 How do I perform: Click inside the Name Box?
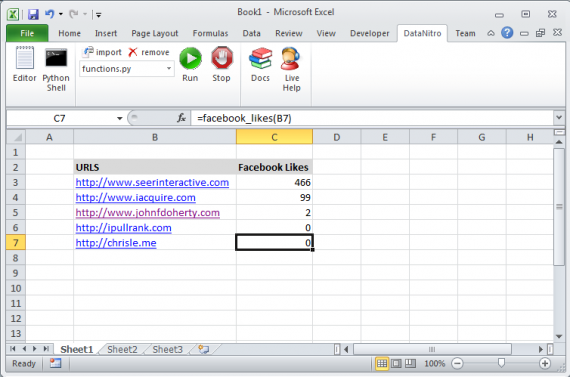tap(60, 118)
